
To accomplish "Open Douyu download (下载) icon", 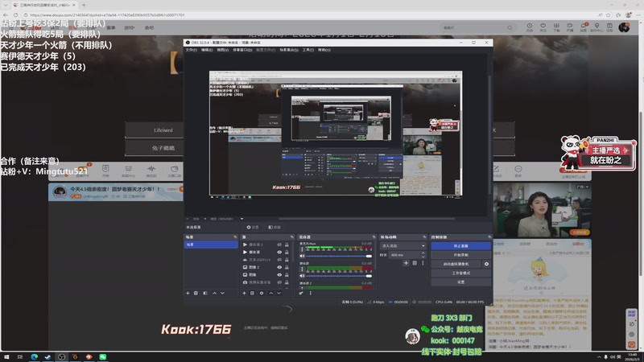I will click(556, 27).
